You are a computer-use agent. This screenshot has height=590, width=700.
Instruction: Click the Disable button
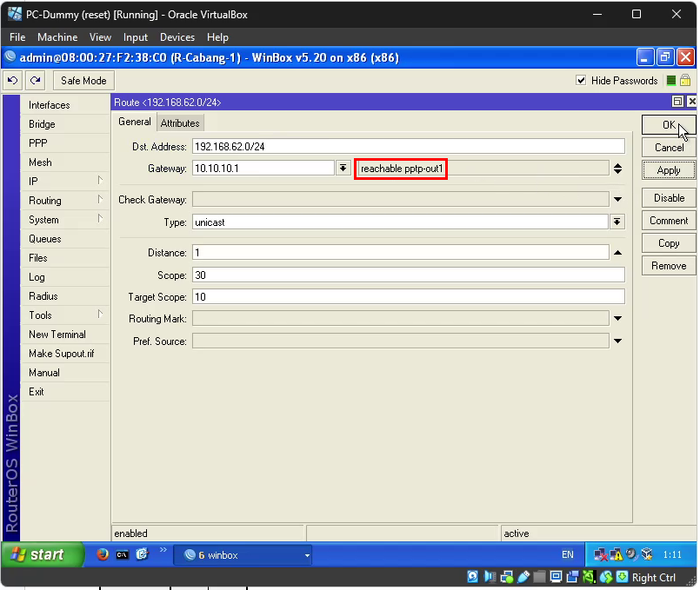pyautogui.click(x=669, y=197)
